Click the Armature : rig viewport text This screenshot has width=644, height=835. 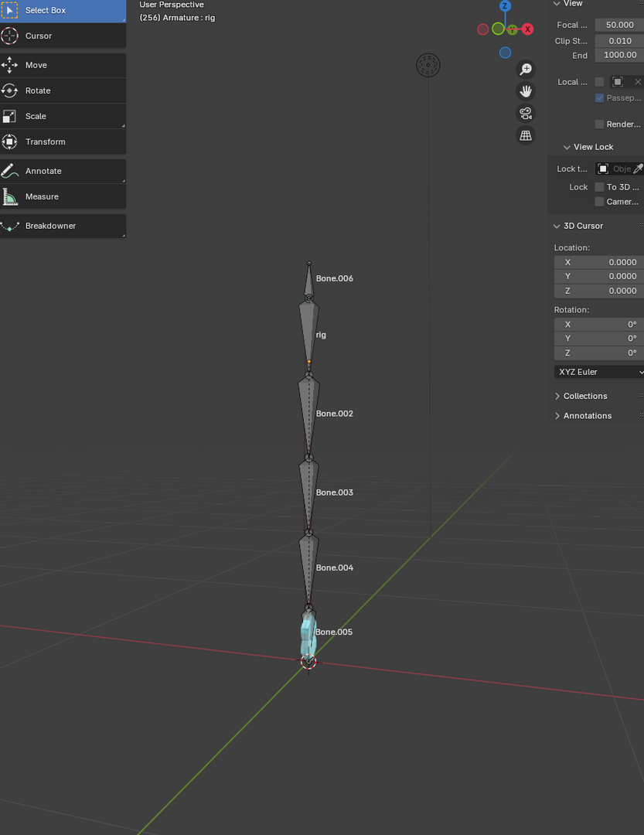pyautogui.click(x=177, y=18)
